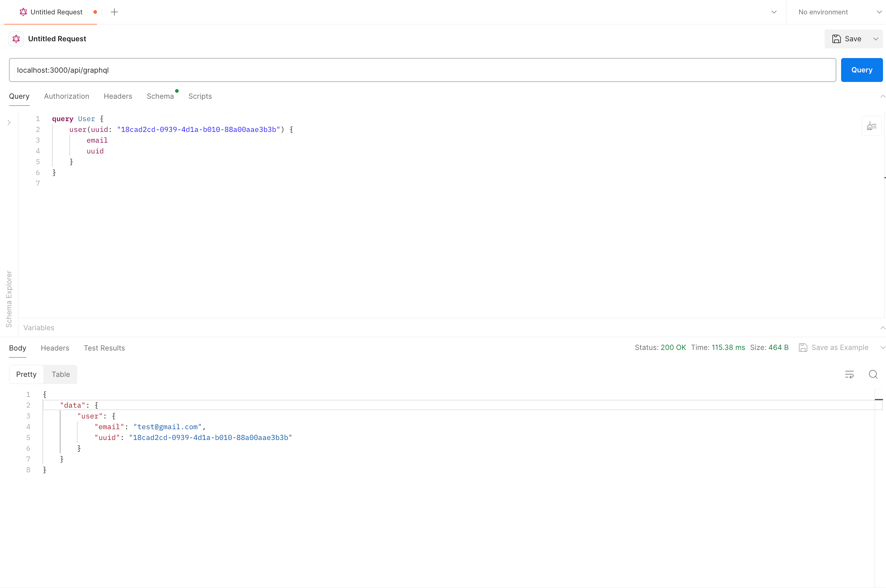This screenshot has height=588, width=886.
Task: Open the Scripts tab
Action: click(x=200, y=96)
